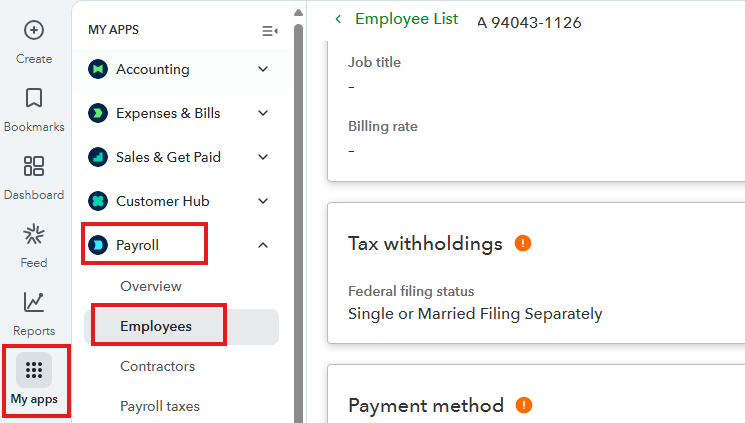
Task: Open the Dashboard icon
Action: point(34,166)
